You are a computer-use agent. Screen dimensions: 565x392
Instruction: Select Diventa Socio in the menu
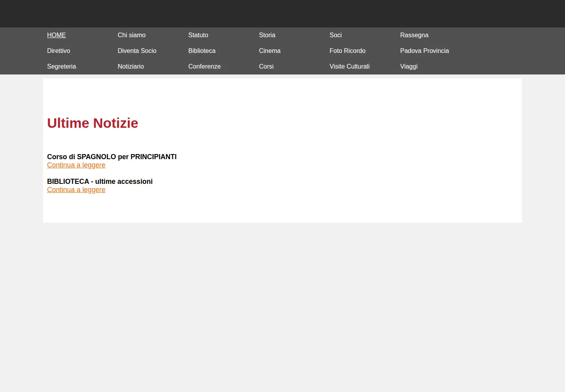[x=137, y=51]
